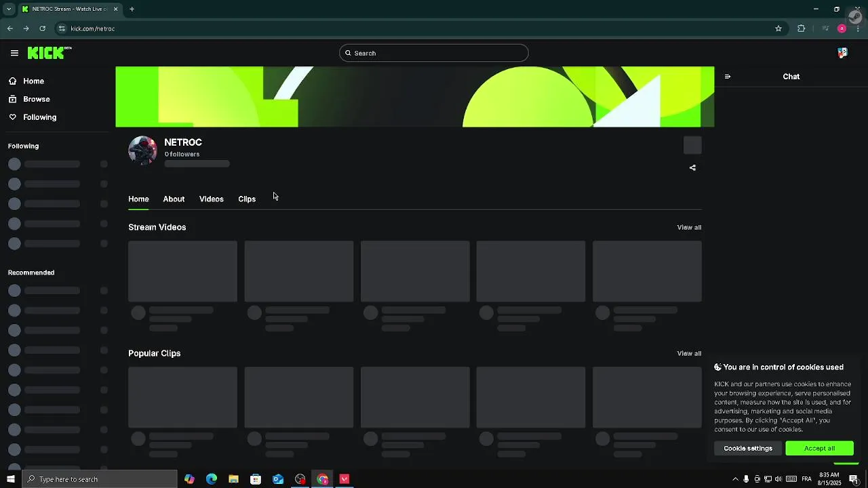Bookmark this page with the star icon

[x=778, y=28]
